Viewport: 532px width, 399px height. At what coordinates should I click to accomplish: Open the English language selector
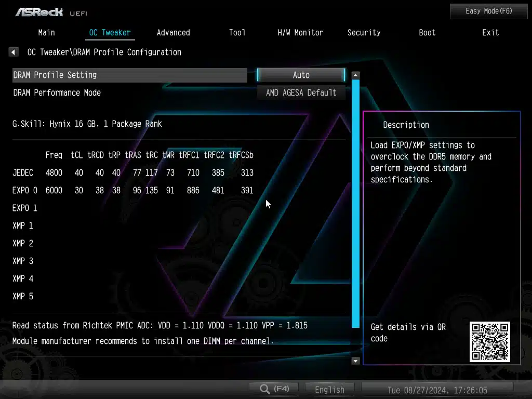tap(329, 389)
